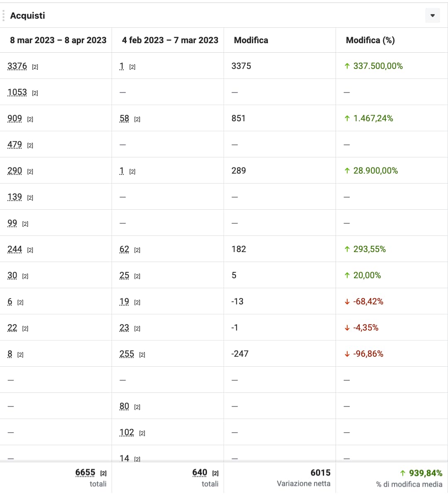Click the red down arrow beside -96,86%
Viewport: 448px width, 495px height.
click(x=347, y=354)
